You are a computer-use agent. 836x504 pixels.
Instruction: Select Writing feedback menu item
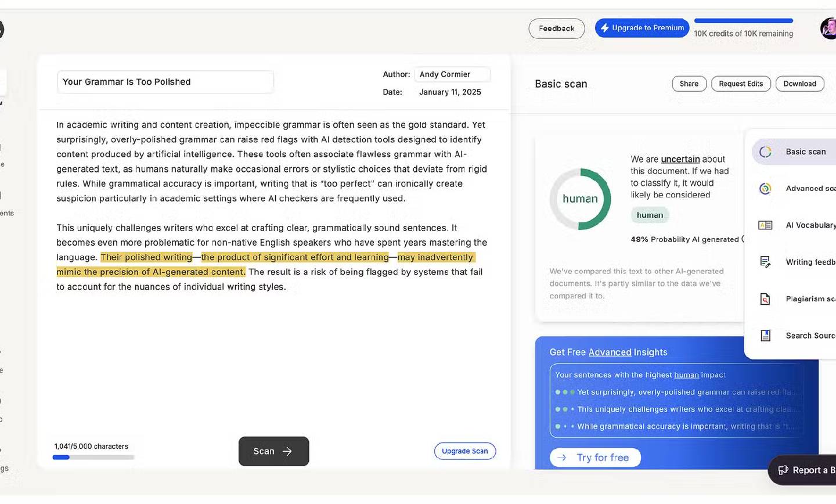(x=794, y=262)
